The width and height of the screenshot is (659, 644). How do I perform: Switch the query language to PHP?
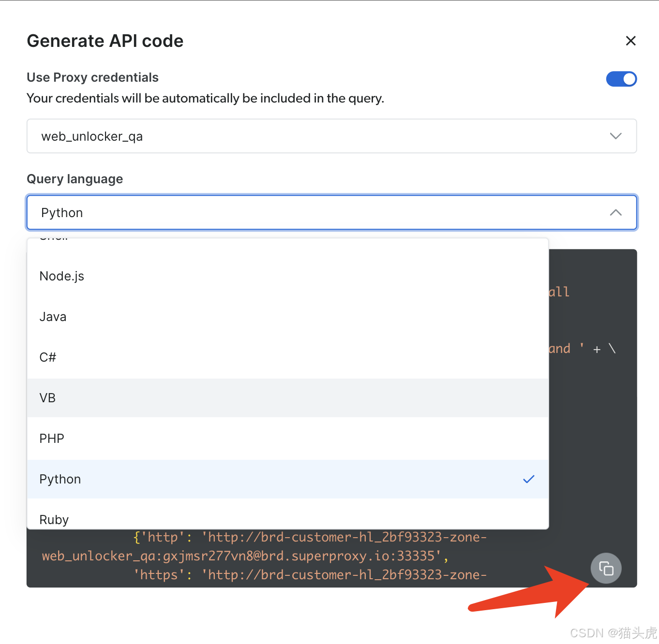52,439
